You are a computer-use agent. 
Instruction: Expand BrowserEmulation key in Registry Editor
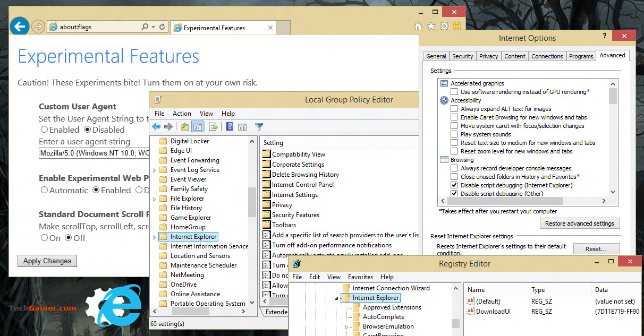coord(347,326)
